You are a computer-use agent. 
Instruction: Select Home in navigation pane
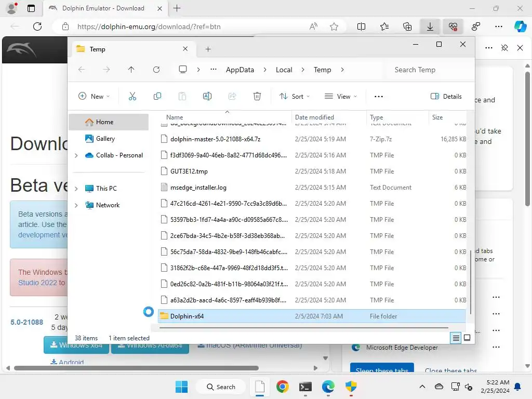tap(109, 122)
